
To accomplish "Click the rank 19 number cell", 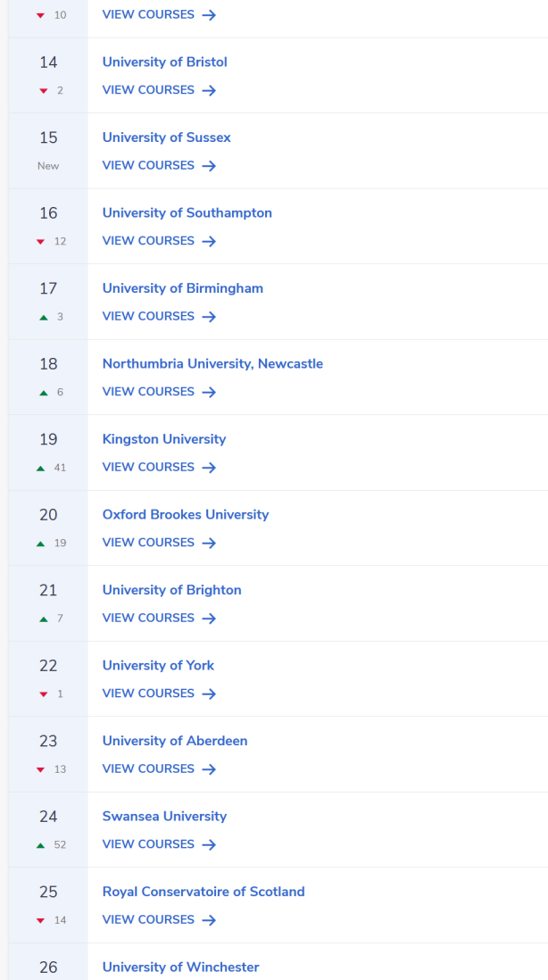I will (48, 439).
